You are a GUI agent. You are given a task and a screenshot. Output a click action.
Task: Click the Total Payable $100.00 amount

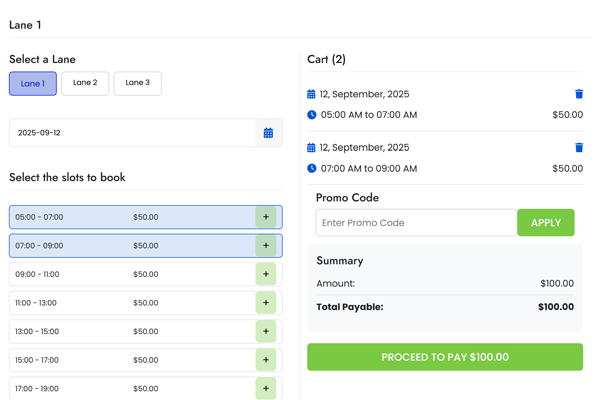coord(556,307)
